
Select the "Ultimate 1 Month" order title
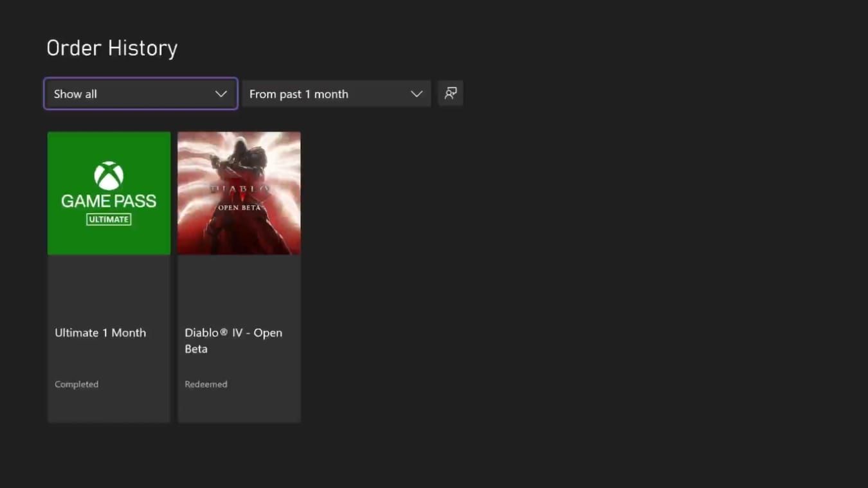(x=100, y=332)
